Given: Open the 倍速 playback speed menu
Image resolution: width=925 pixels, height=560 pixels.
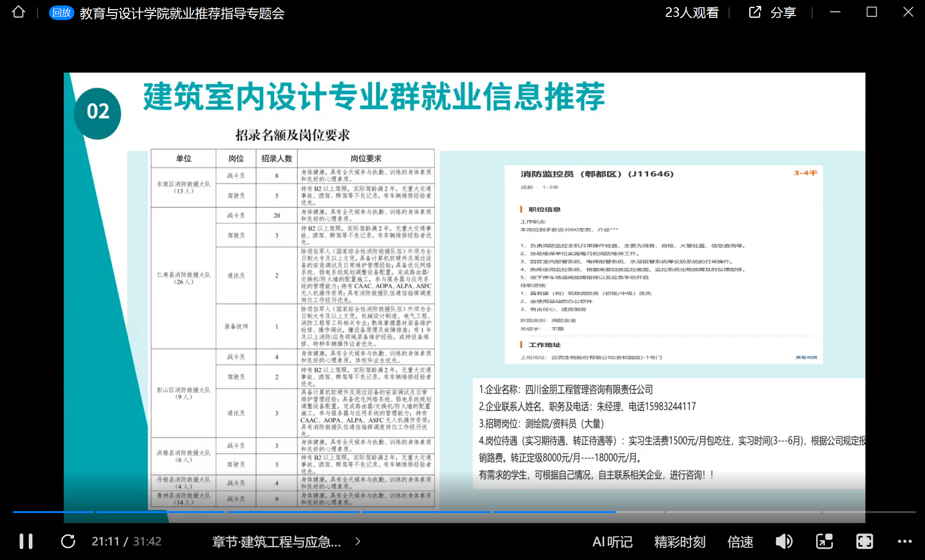Looking at the screenshot, I should tap(740, 542).
